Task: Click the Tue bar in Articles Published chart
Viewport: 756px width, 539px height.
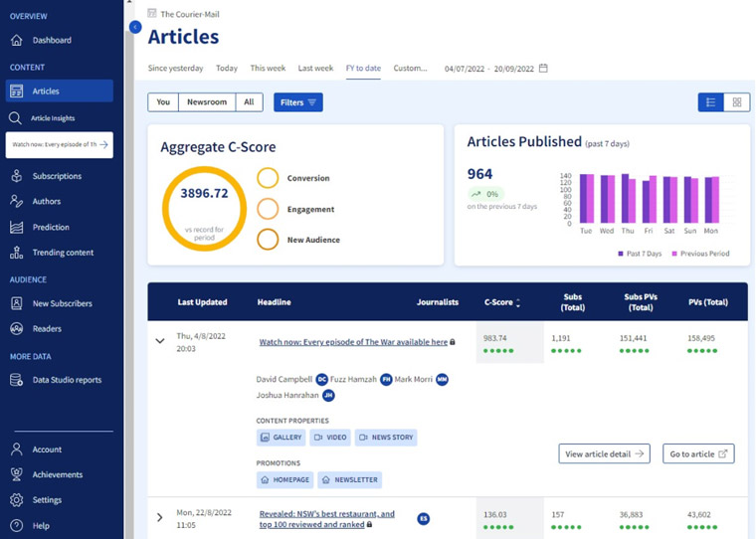Action: (x=586, y=199)
